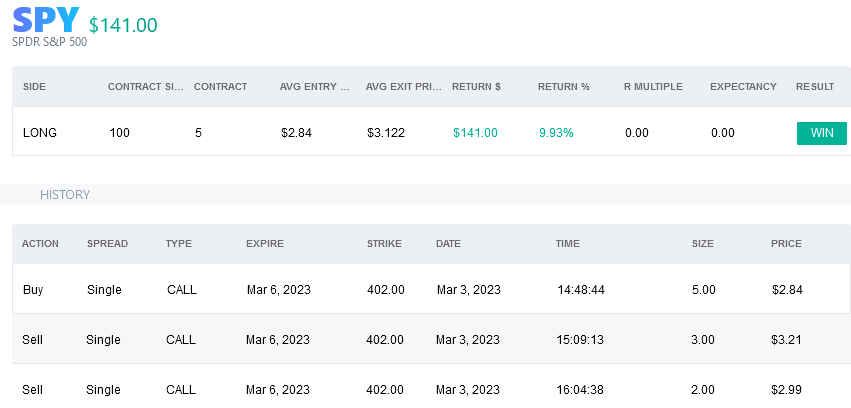This screenshot has height=408, width=851.
Task: Click the SPY ticker title
Action: (46, 20)
